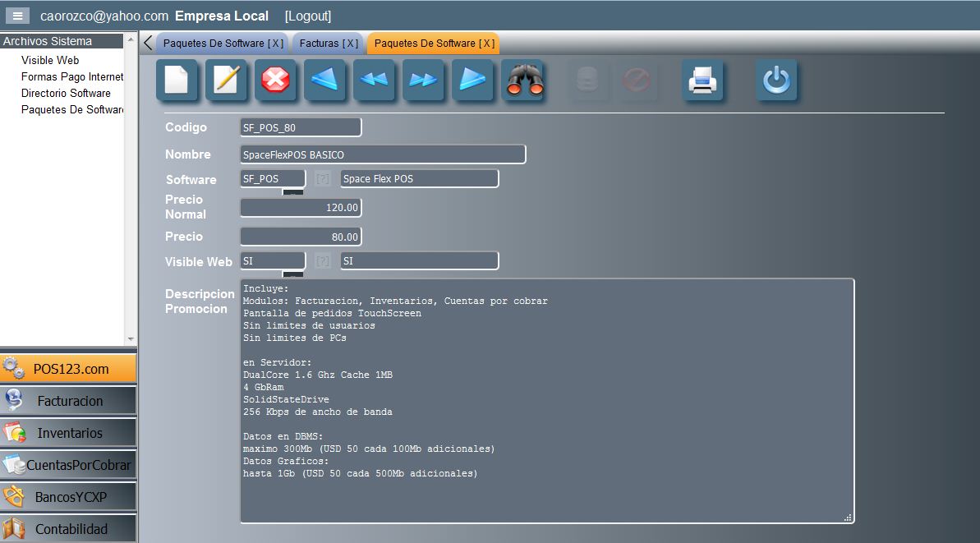Viewport: 980px width, 543px height.
Task: Click the POS123.com gears icon
Action: click(x=14, y=368)
